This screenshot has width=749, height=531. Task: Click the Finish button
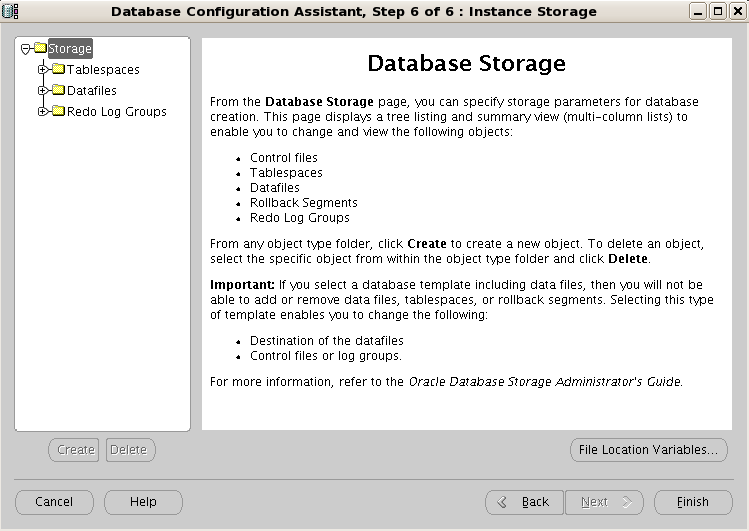pos(693,502)
